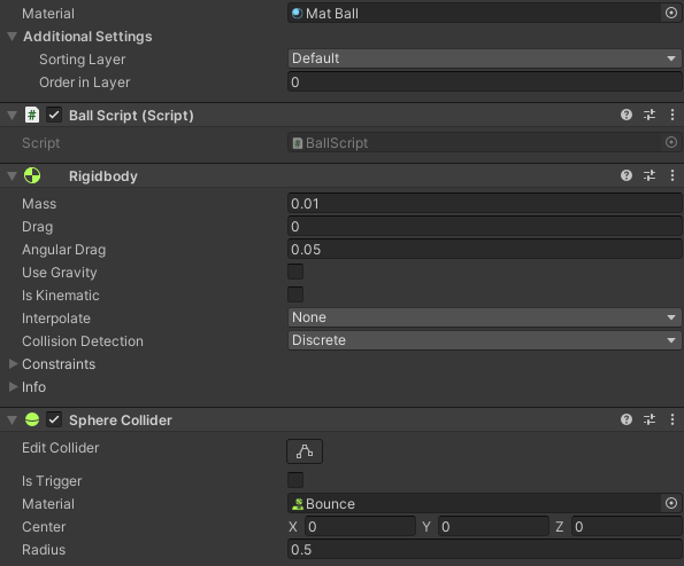Viewport: 684px width, 566px height.
Task: Open Collision Detection dropdown
Action: [484, 340]
